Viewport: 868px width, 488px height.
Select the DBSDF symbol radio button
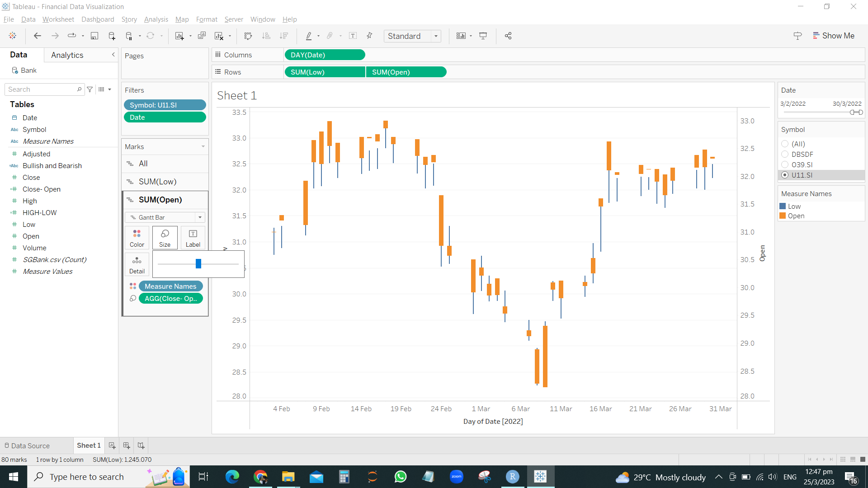785,154
